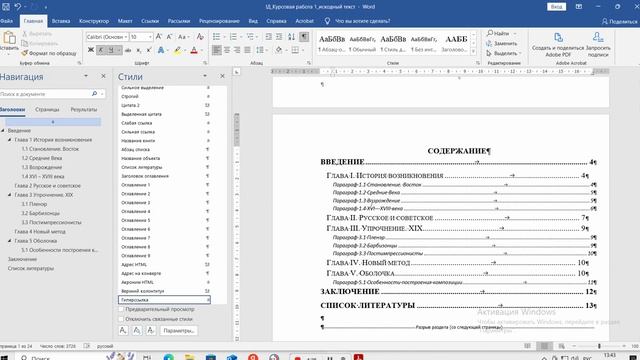Click the New Style icon button
The image size is (640, 360).
123,331
